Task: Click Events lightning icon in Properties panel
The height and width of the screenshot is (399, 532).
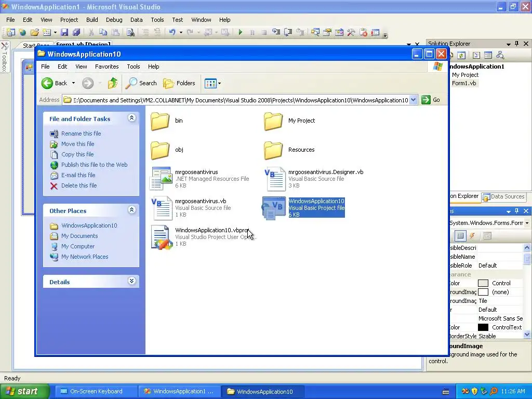Action: (472, 236)
